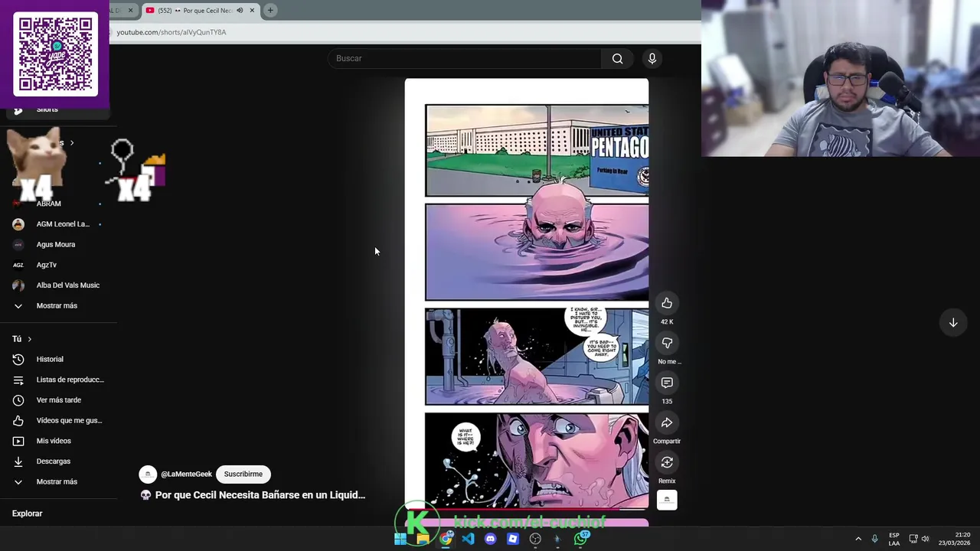Open Agus Moura channel
This screenshot has height=551, width=980.
tap(56, 244)
